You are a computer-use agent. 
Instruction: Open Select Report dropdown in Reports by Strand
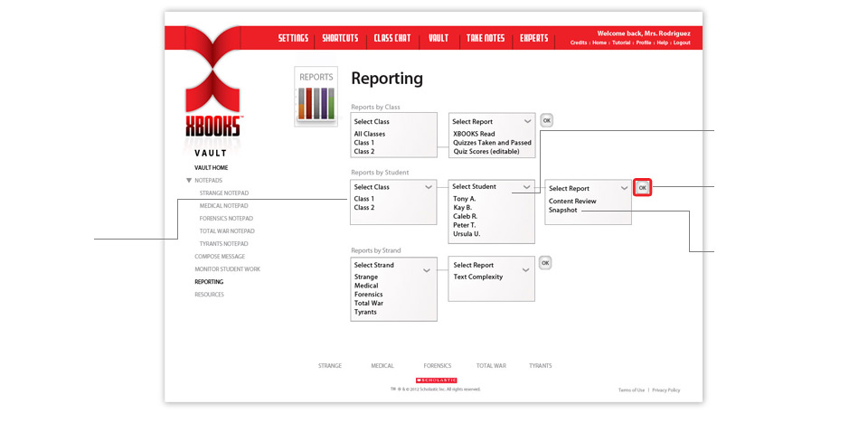(491, 265)
